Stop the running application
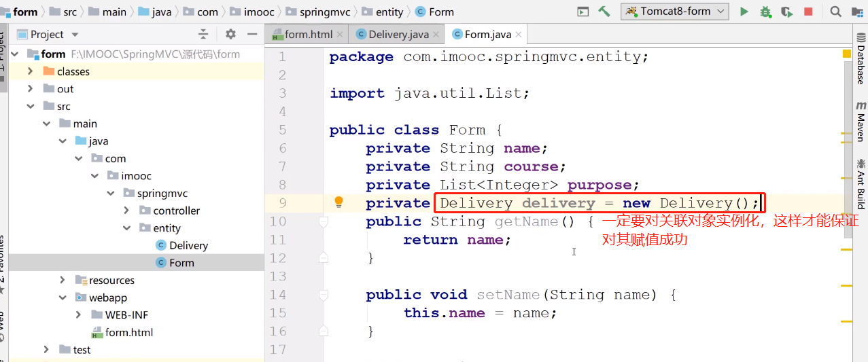Image resolution: width=868 pixels, height=362 pixels. pyautogui.click(x=808, y=12)
